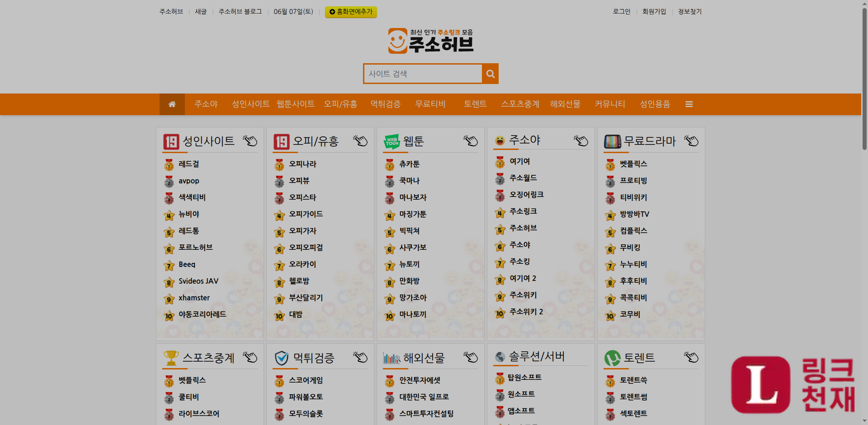Click the 정보찾기 link
Screen dimensions: 868x425
(690, 12)
